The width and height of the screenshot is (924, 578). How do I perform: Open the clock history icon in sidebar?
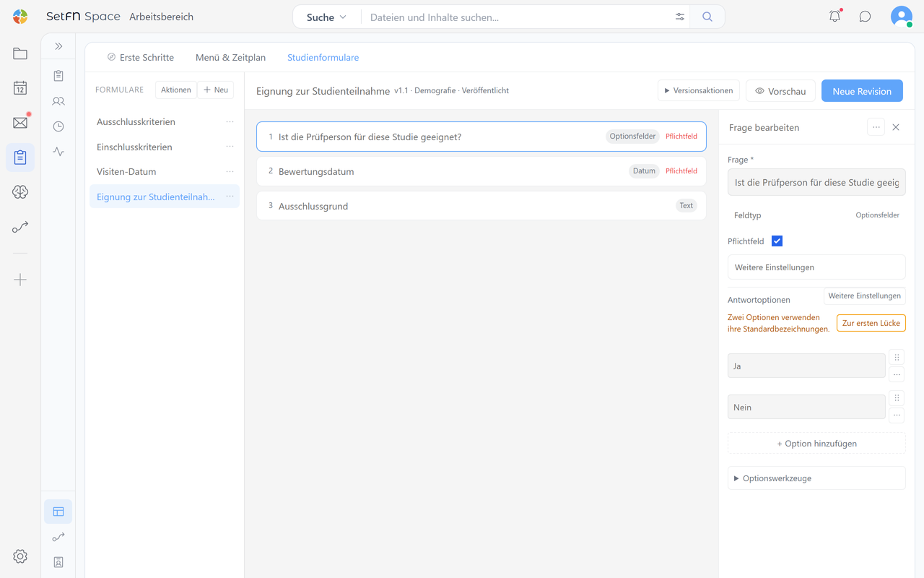click(x=58, y=126)
